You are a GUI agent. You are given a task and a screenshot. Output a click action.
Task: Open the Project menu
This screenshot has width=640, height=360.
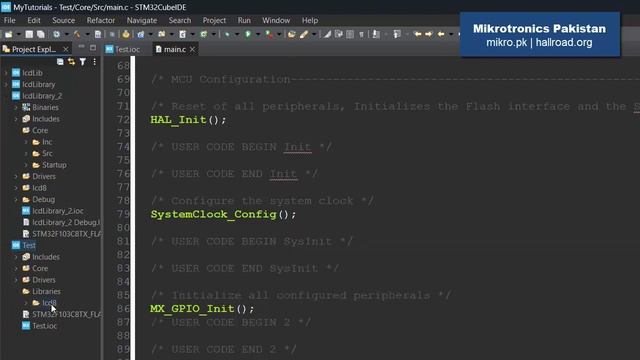click(x=214, y=20)
